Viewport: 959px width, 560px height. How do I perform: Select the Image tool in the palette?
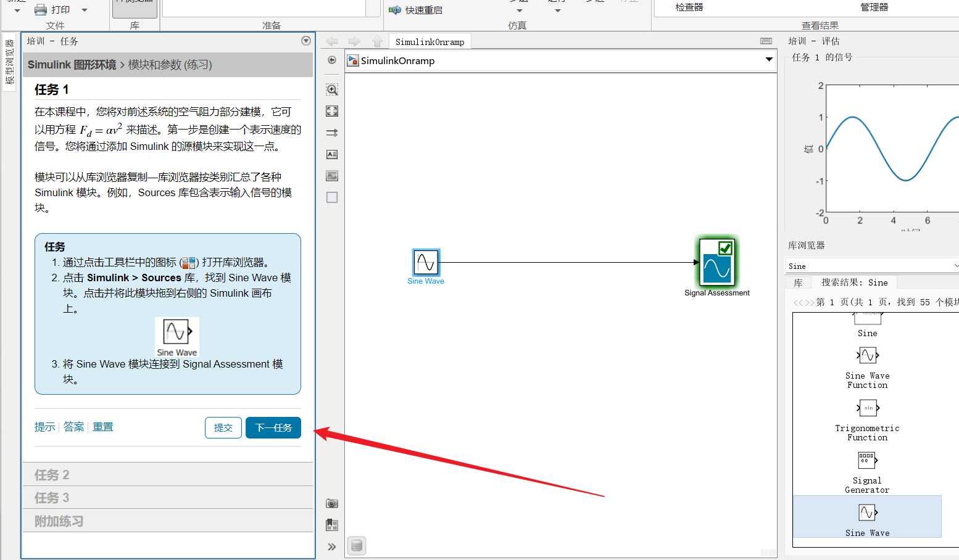point(332,176)
